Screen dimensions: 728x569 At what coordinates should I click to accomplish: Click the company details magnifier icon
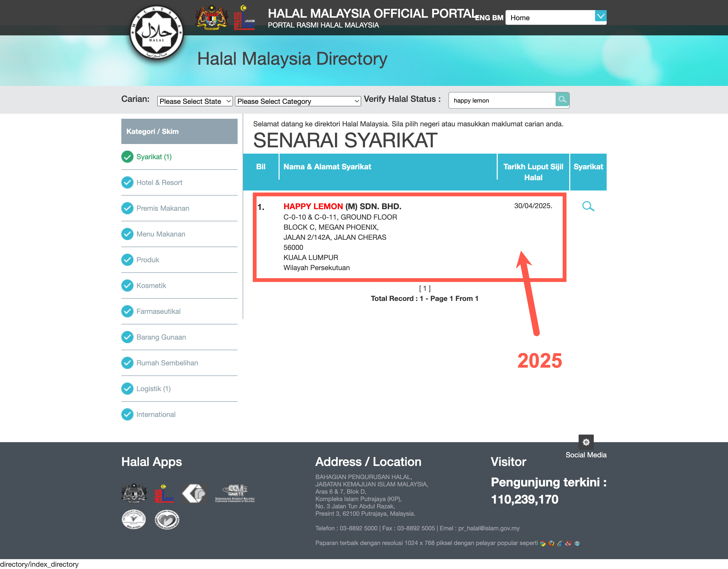point(588,206)
